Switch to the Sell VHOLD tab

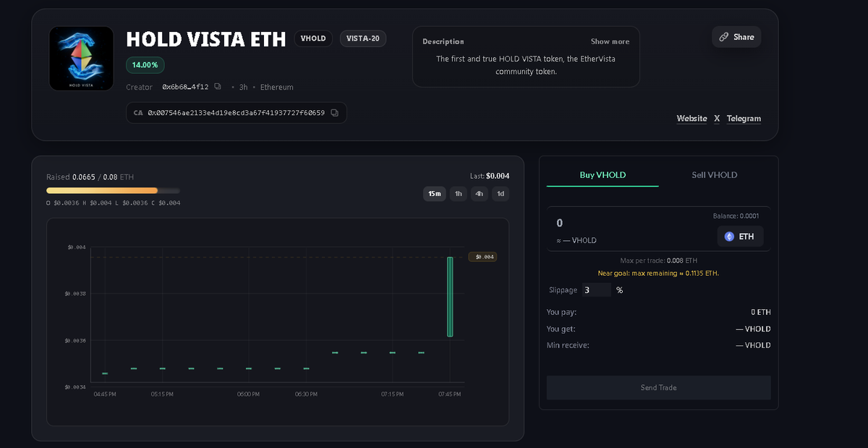(715, 175)
